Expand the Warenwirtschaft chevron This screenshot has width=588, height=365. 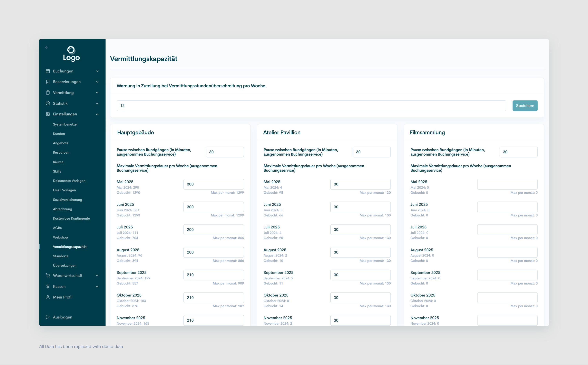click(x=97, y=275)
